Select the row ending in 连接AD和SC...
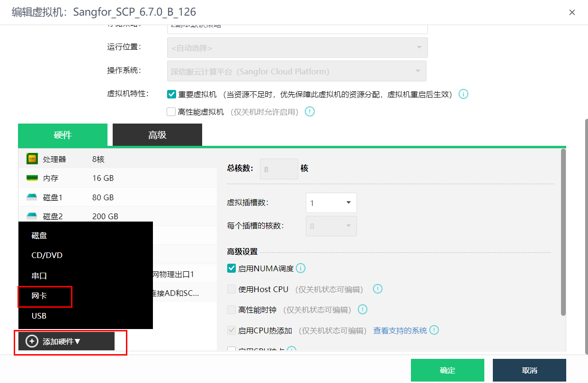This screenshot has width=588, height=383. tap(185, 293)
